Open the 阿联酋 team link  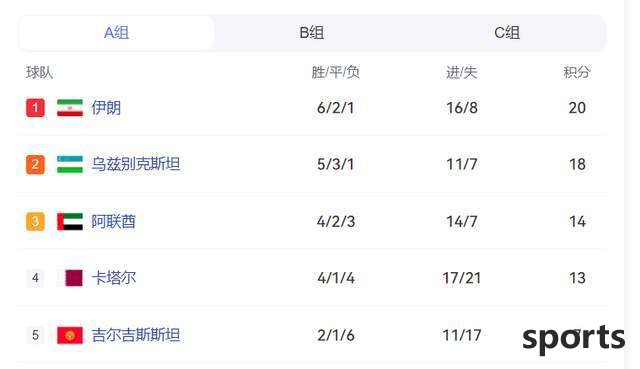pos(113,222)
